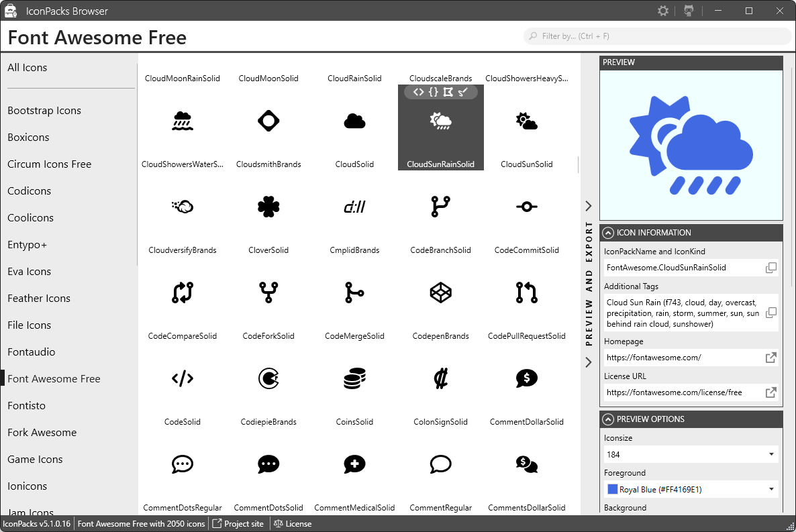The height and width of the screenshot is (532, 796).
Task: Collapse the PREVIEW OPTIONS section
Action: (607, 419)
